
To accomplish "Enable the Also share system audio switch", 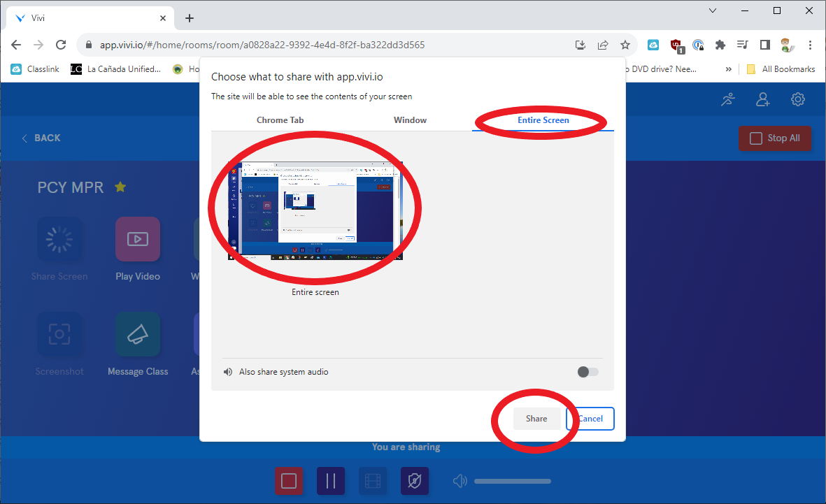I will tap(588, 372).
